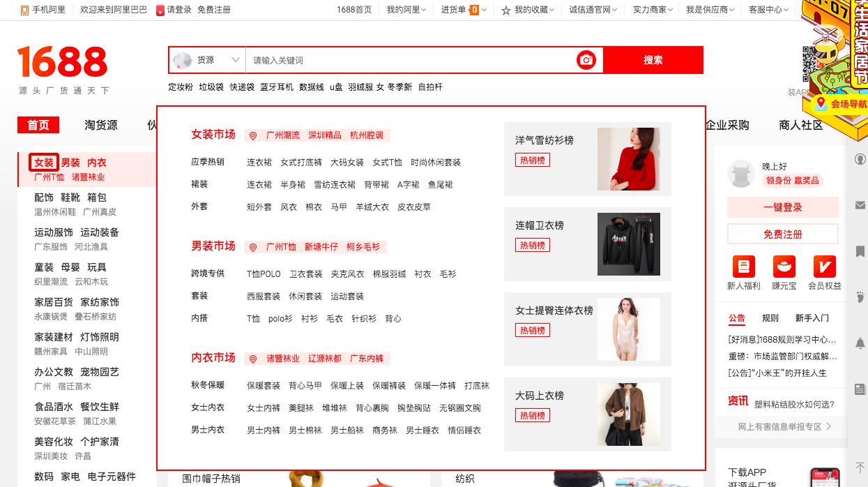Expand the 网上有害信息举报专区 arrow
The height and width of the screenshot is (487, 868).
click(x=828, y=426)
